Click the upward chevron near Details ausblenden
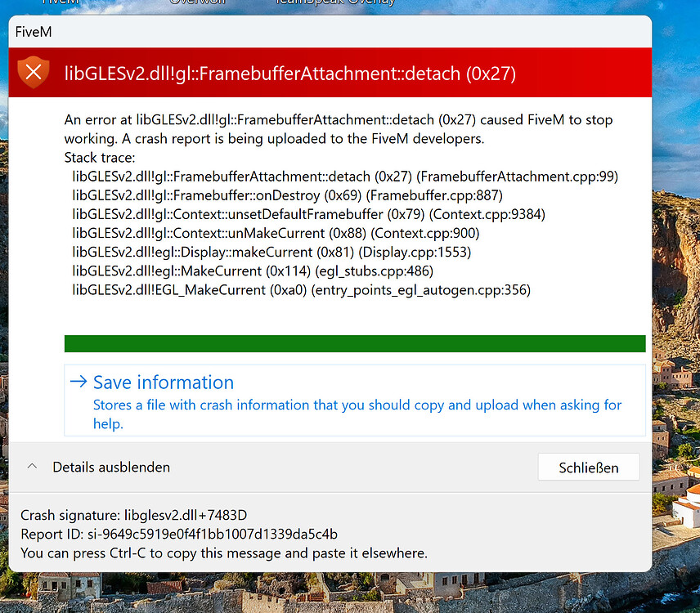This screenshot has height=613, width=700. pos(31,467)
